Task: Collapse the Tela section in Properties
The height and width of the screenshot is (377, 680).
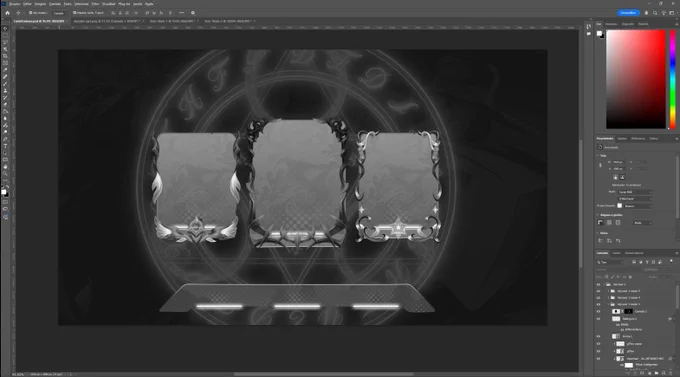Action: tap(597, 155)
